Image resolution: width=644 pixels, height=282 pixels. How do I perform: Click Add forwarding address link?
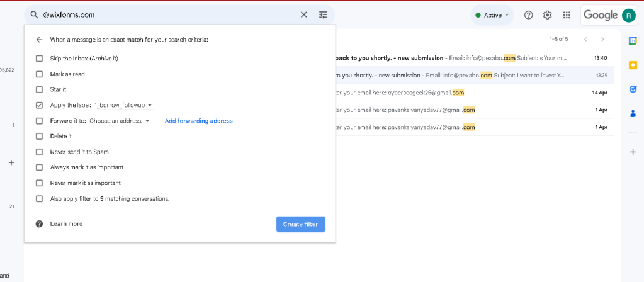(199, 121)
